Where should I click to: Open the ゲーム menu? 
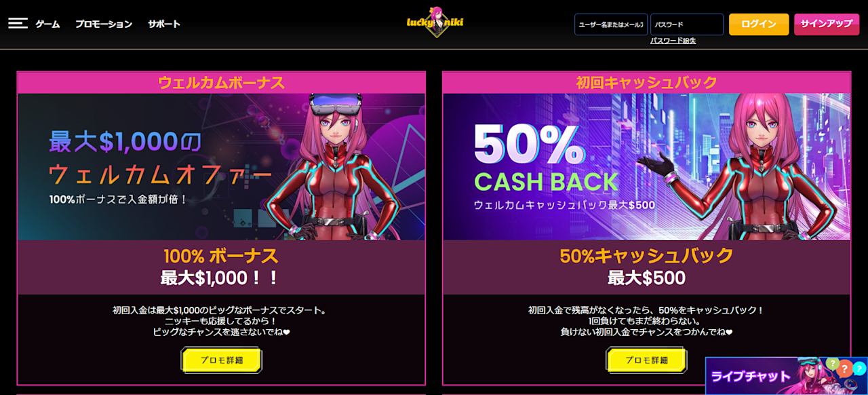[47, 24]
